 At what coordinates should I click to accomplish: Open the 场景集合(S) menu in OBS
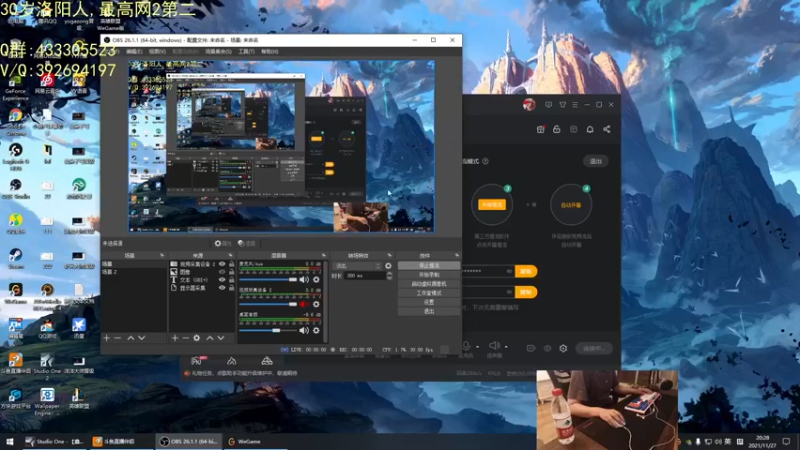pyautogui.click(x=218, y=52)
